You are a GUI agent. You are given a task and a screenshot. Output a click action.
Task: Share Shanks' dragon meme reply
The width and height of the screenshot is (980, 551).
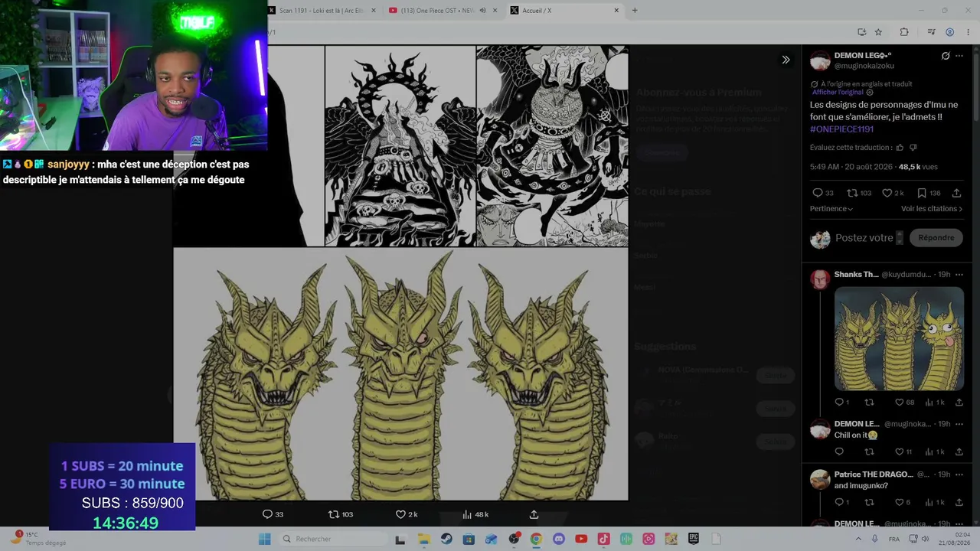tap(959, 403)
